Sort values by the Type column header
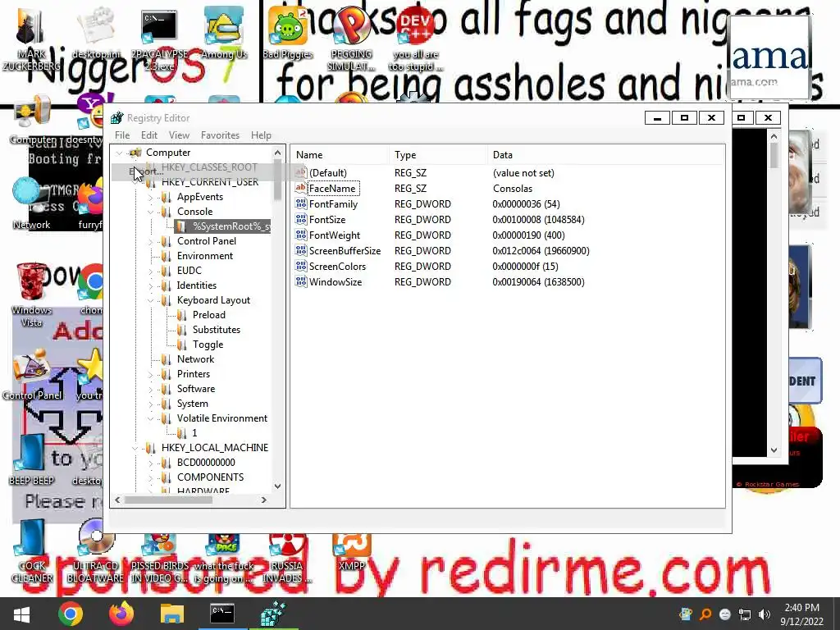This screenshot has height=630, width=840. pos(438,155)
